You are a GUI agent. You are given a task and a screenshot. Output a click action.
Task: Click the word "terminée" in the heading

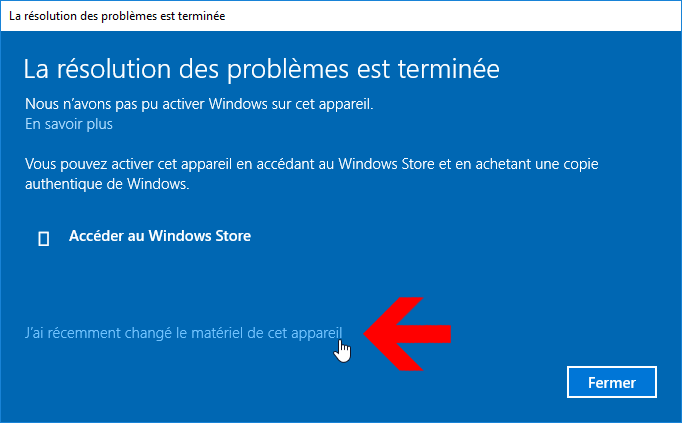[x=448, y=70]
